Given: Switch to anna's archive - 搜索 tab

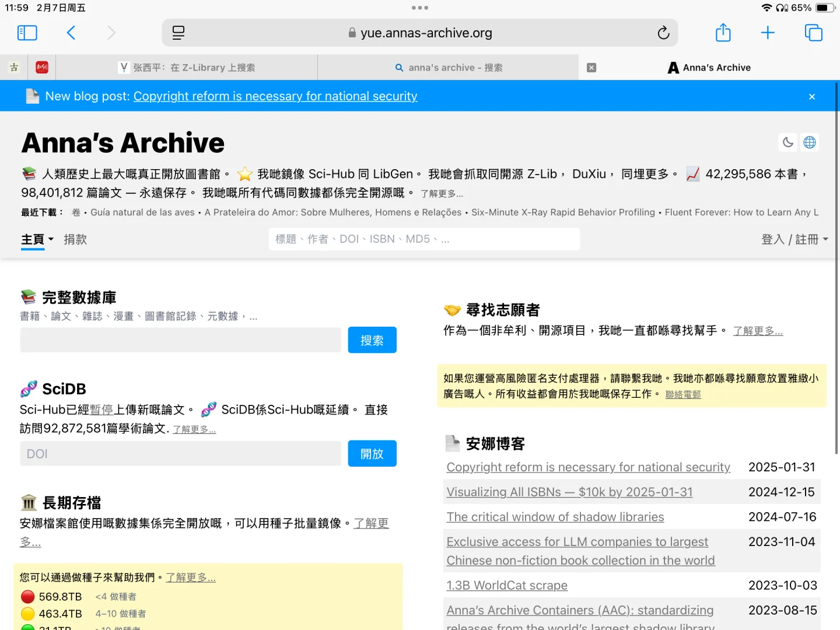Looking at the screenshot, I should point(448,68).
